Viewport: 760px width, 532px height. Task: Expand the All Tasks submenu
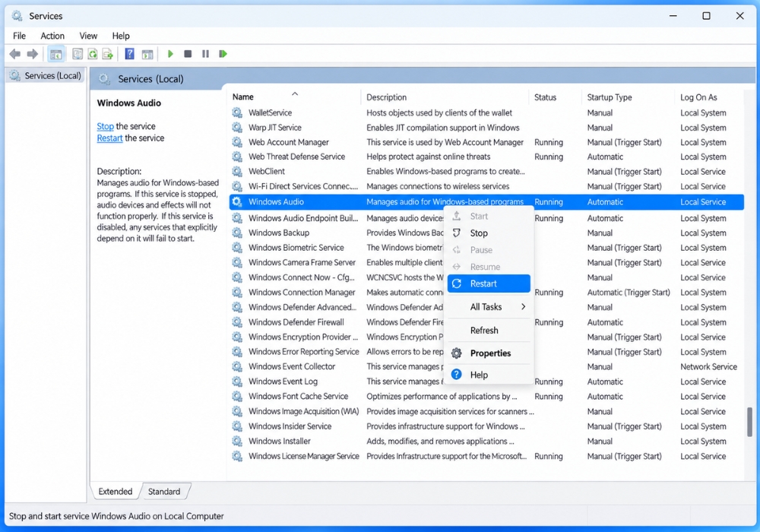pos(489,307)
